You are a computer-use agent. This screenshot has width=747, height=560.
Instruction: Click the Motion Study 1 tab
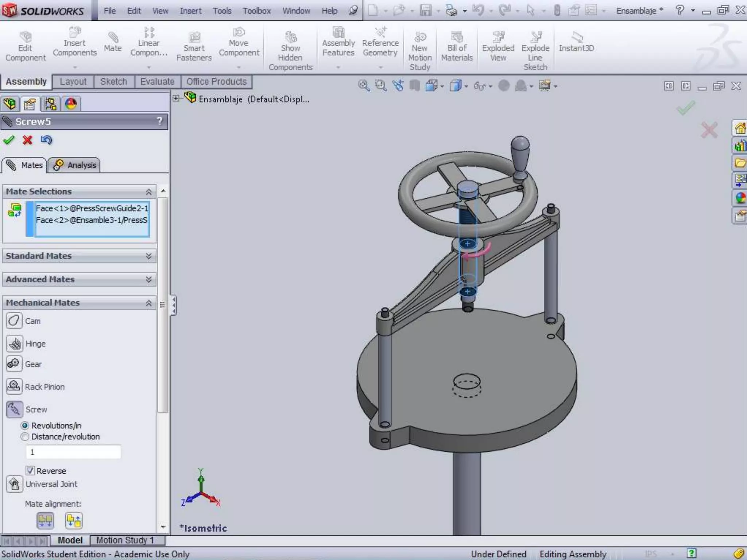pyautogui.click(x=125, y=540)
